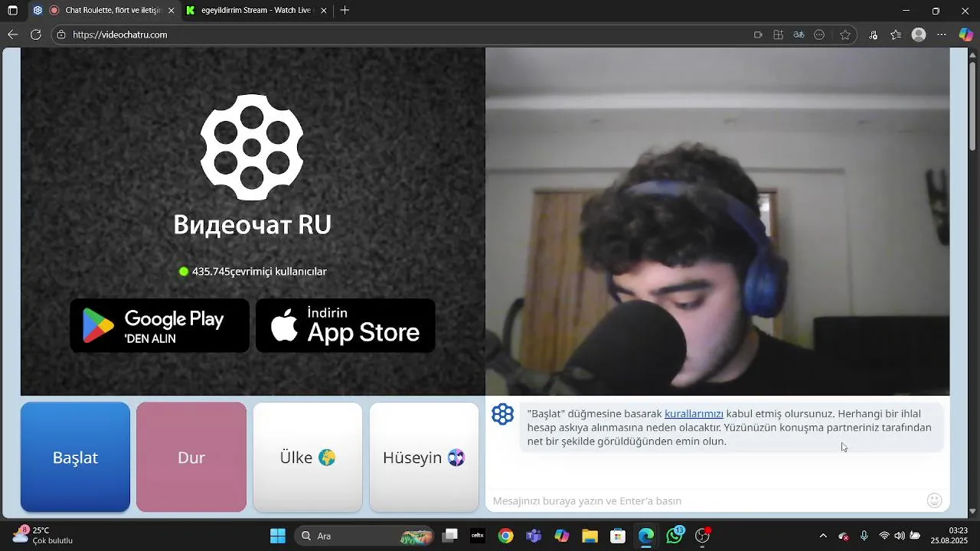Open the Hüseyin gender/profile selector
Screen dimensions: 980x551
(x=424, y=457)
